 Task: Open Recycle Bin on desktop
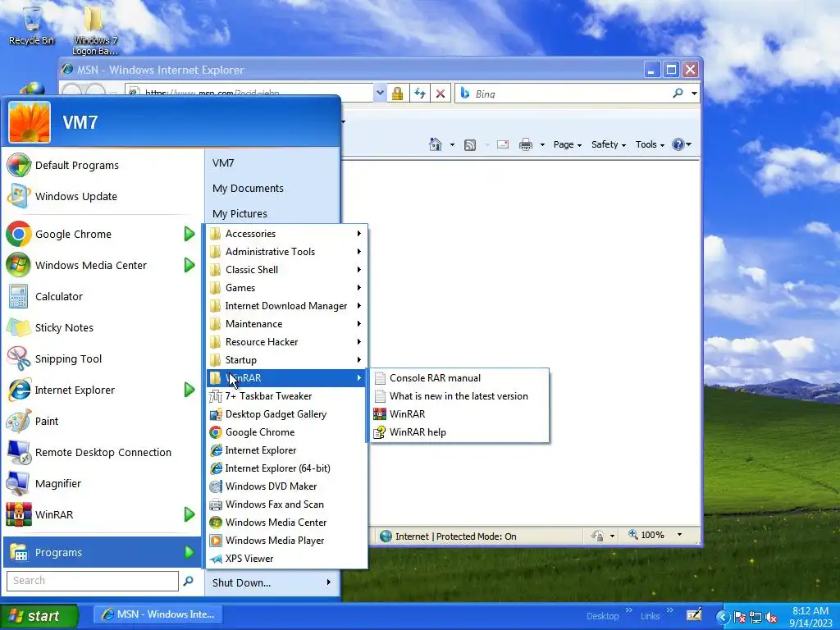coord(32,25)
